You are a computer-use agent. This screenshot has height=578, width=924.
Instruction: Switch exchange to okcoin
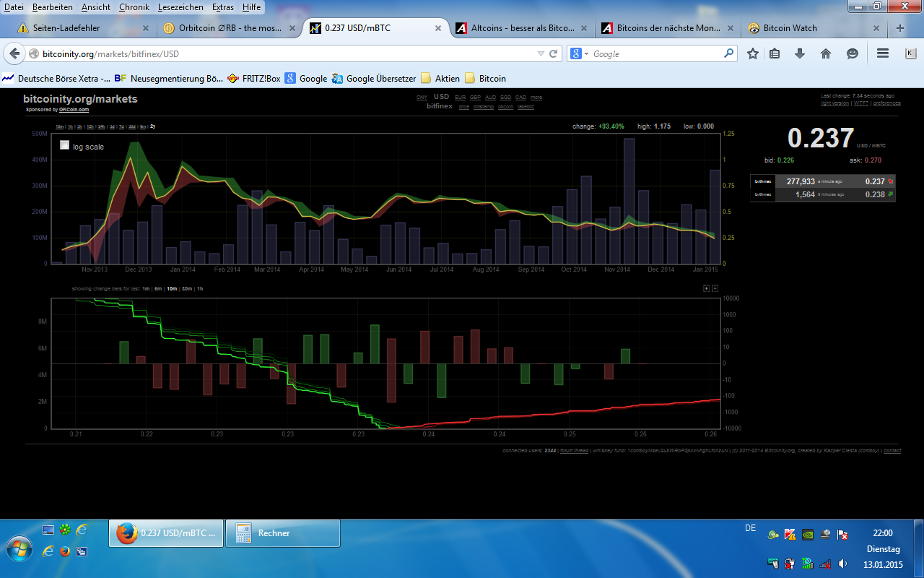[x=505, y=107]
